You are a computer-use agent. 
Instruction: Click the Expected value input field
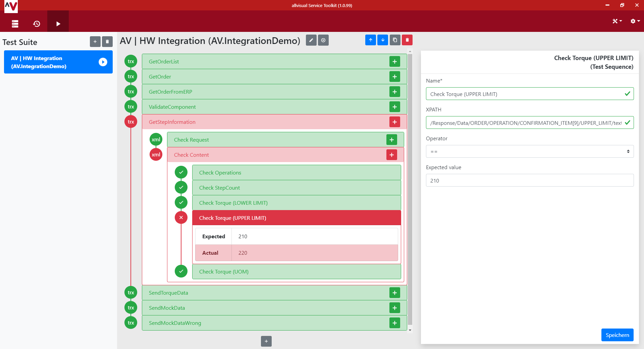pyautogui.click(x=530, y=180)
